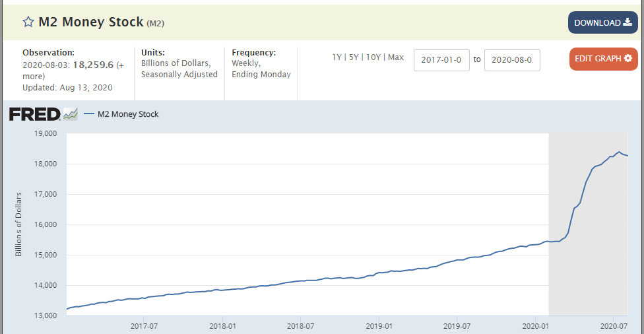Click the download arrow icon

pos(628,22)
